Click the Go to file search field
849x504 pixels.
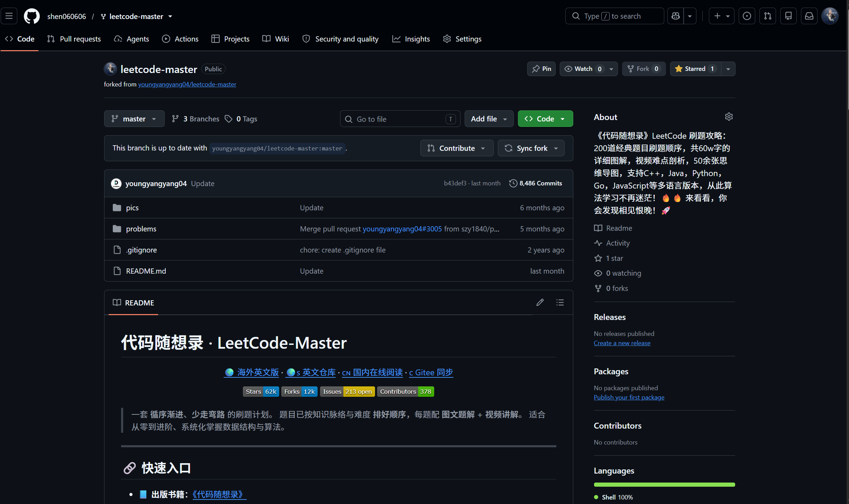click(400, 119)
